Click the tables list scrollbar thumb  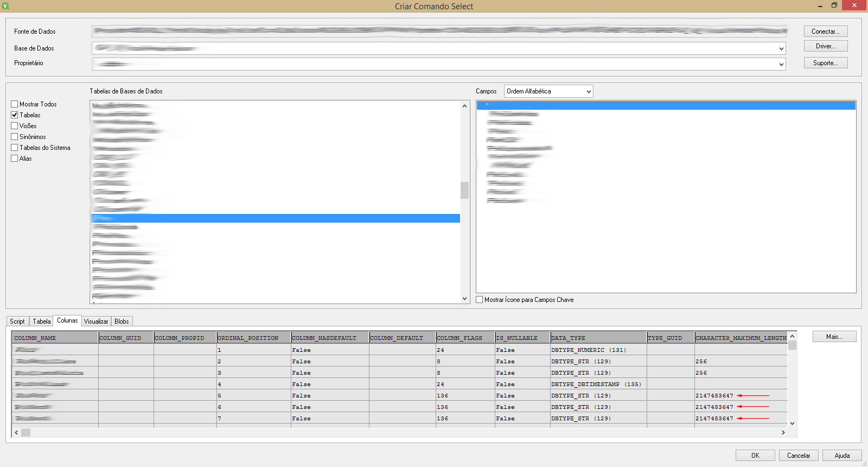[x=464, y=190]
